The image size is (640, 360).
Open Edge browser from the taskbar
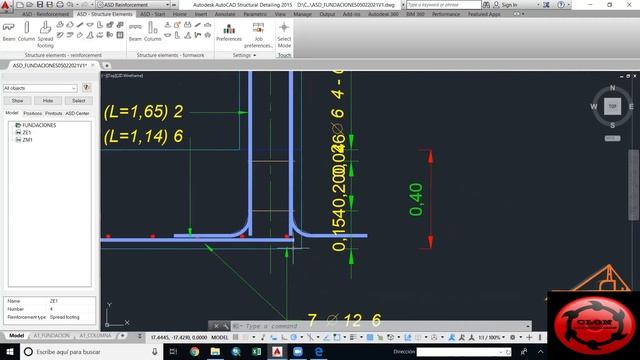[319, 351]
